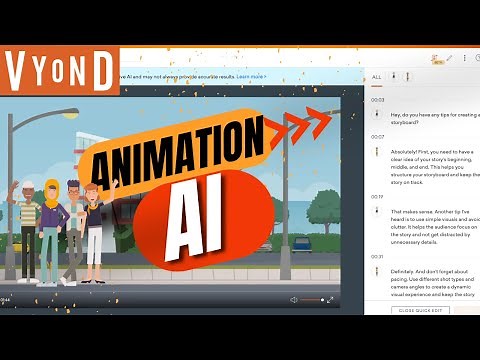This screenshot has width=480, height=360.
Task: Adjust the player volume slider
Action: pyautogui.click(x=312, y=300)
